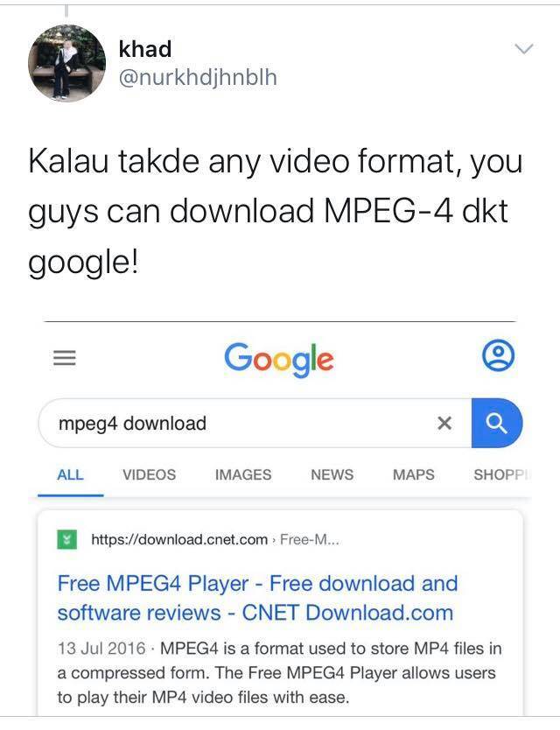This screenshot has width=560, height=730.
Task: Click the Google logo
Action: [279, 360]
